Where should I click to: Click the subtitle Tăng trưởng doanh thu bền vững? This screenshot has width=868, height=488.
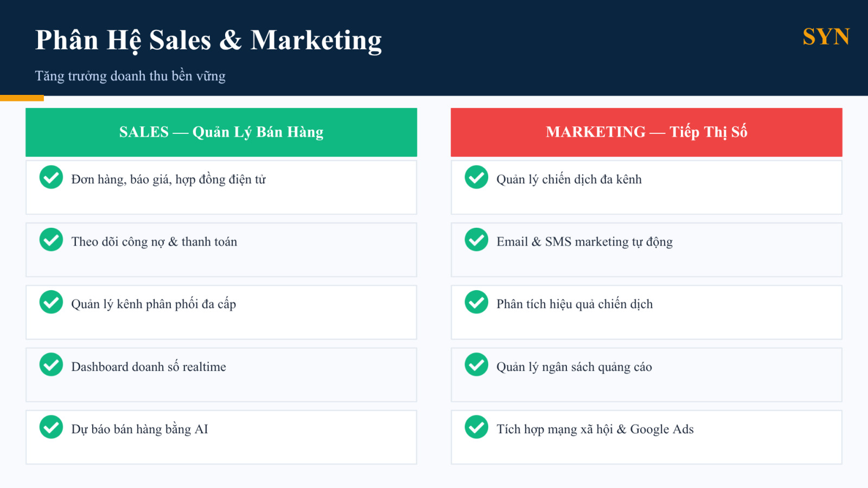tap(130, 76)
